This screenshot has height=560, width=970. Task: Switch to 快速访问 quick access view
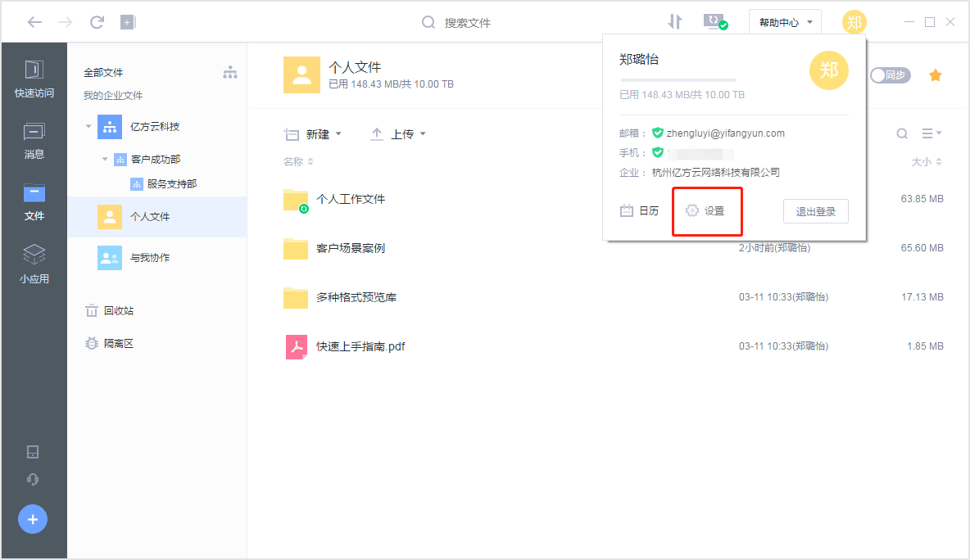coord(33,78)
